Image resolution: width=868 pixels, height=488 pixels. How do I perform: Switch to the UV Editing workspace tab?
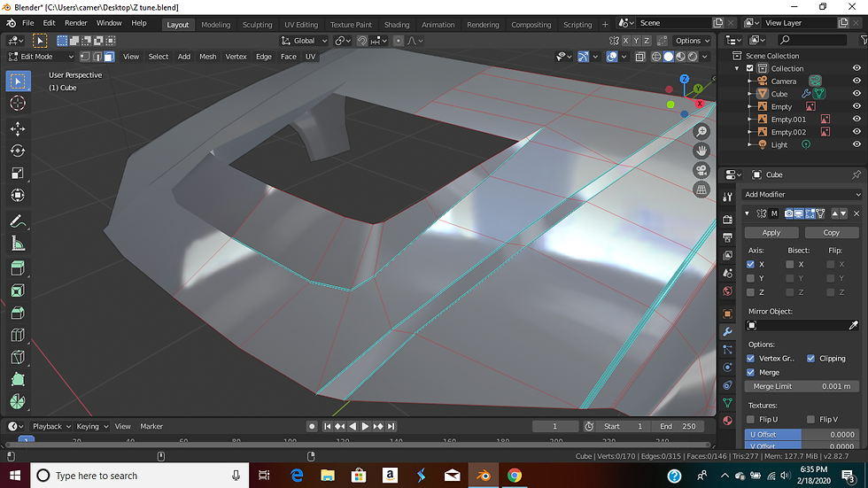(301, 24)
